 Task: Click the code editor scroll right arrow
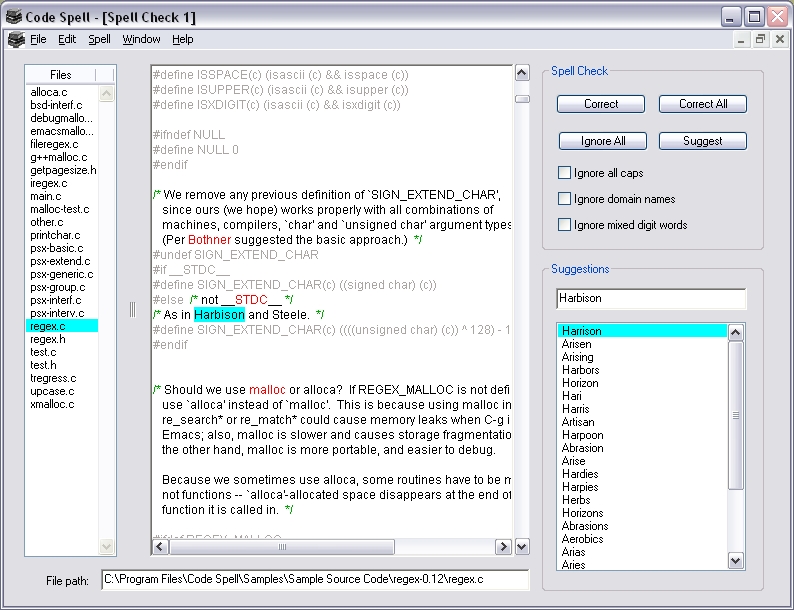[x=503, y=547]
